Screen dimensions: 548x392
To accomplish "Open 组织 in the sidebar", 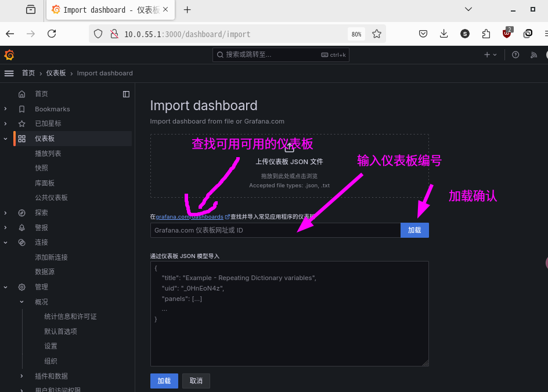I will point(51,361).
